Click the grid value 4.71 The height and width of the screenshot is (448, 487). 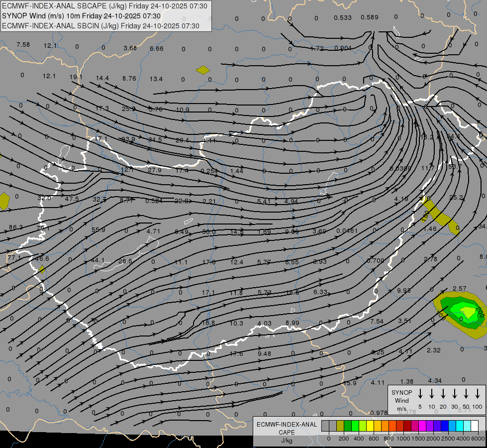pyautogui.click(x=153, y=231)
